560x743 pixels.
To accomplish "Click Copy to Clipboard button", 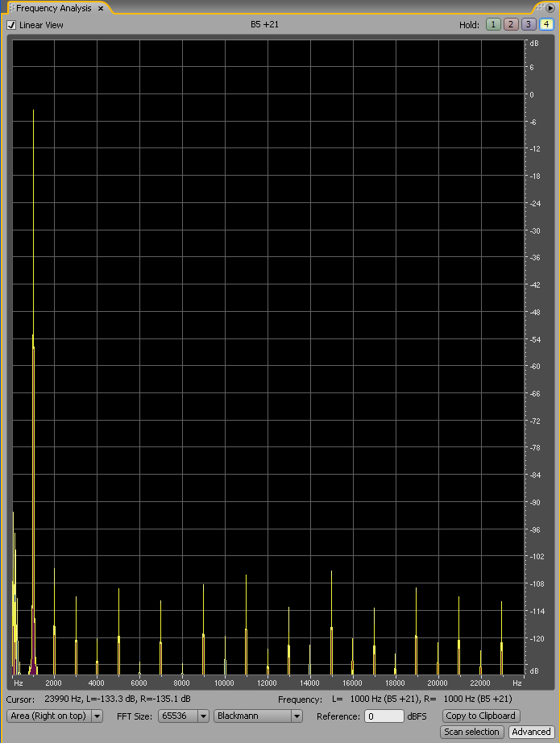I will coord(480,716).
